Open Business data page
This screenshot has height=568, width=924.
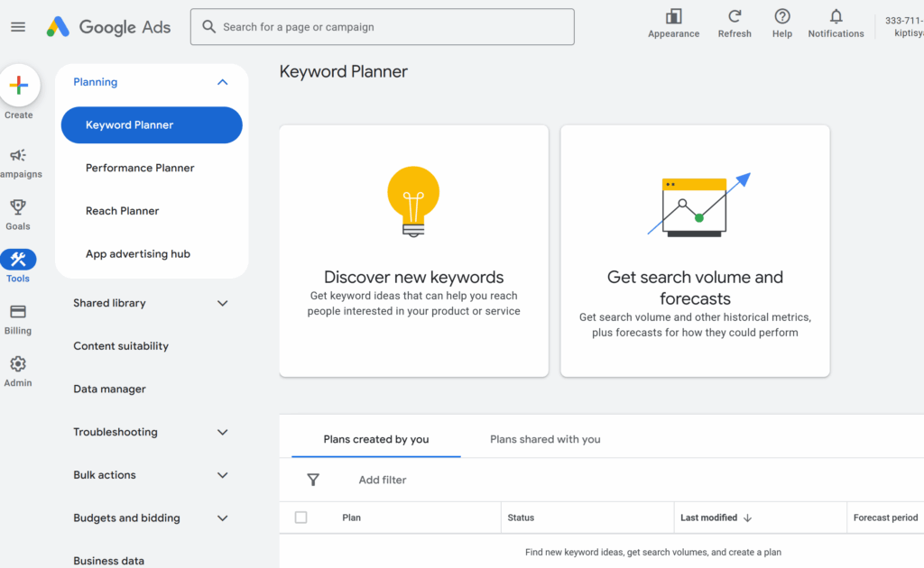(108, 561)
